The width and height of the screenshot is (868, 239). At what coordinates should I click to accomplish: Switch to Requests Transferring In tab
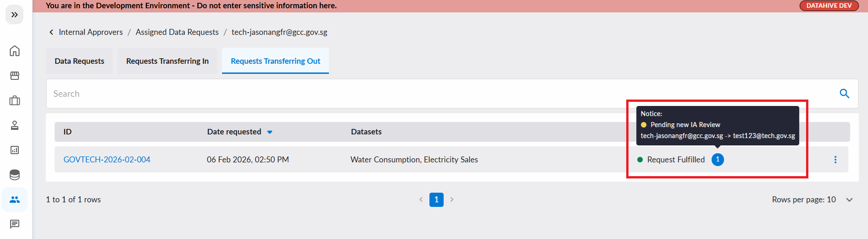pyautogui.click(x=167, y=61)
